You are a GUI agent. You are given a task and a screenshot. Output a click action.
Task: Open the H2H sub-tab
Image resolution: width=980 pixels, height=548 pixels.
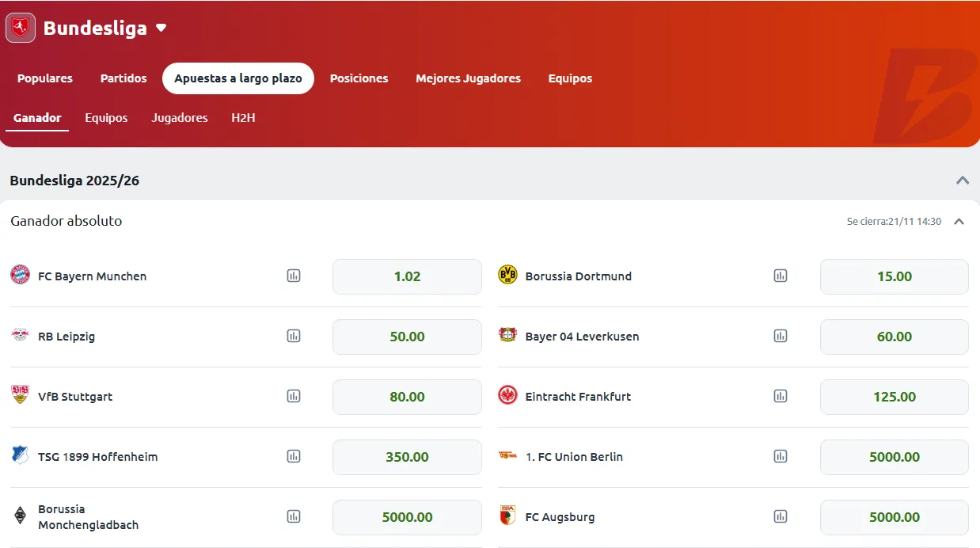point(243,117)
